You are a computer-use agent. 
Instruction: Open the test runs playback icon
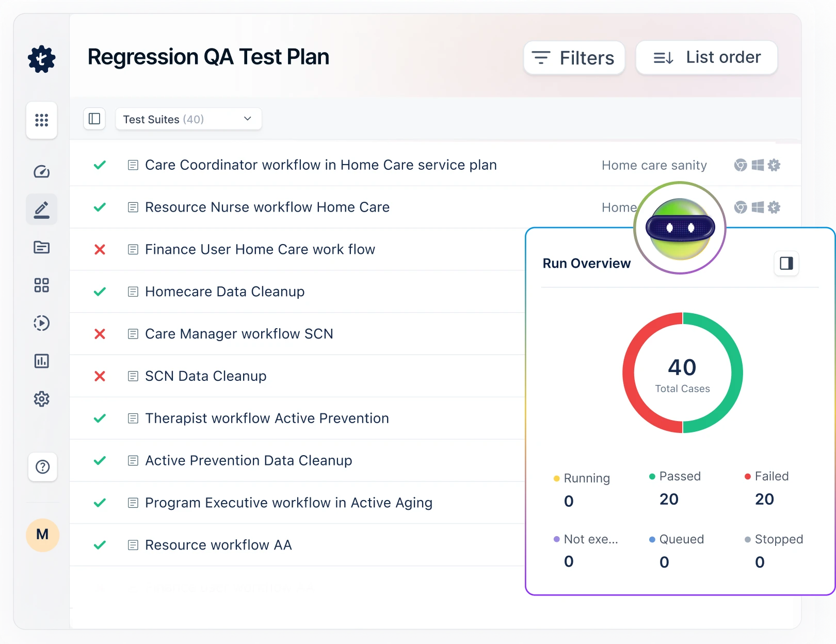point(41,323)
